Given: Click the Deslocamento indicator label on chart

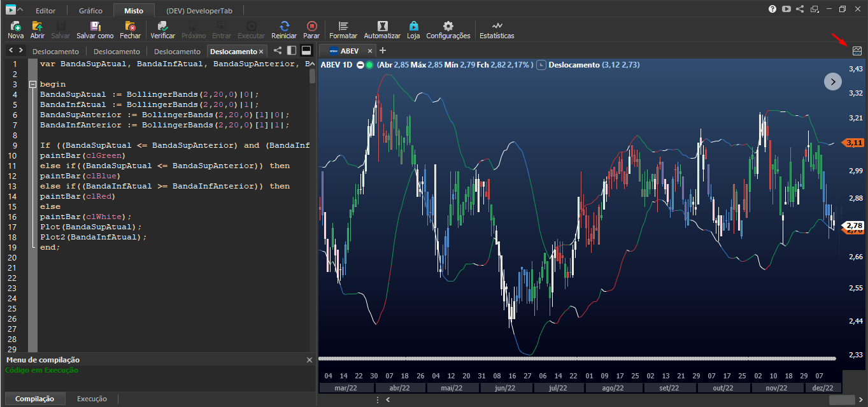Looking at the screenshot, I should 574,65.
